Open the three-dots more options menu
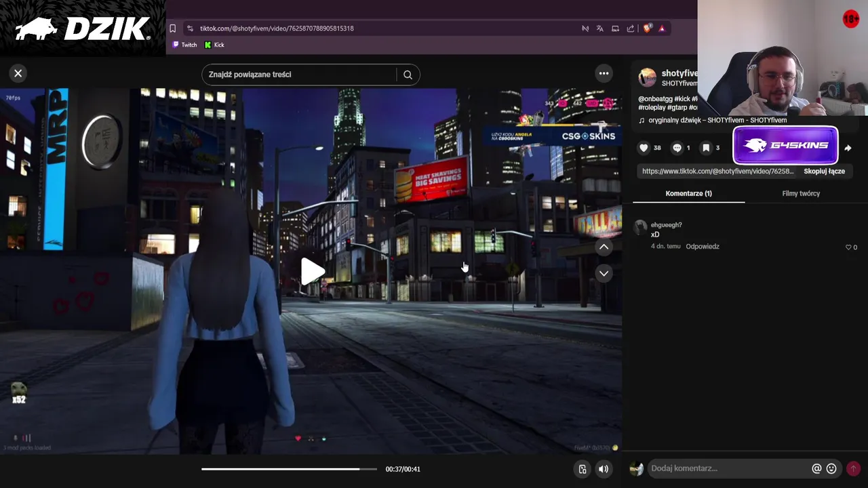This screenshot has width=868, height=488. click(x=604, y=73)
